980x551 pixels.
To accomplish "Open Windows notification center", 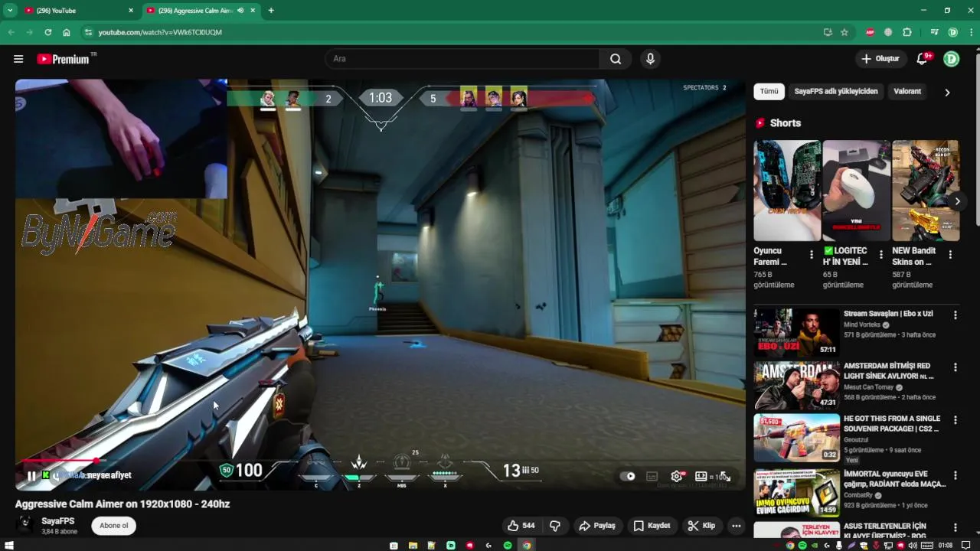I will [966, 546].
